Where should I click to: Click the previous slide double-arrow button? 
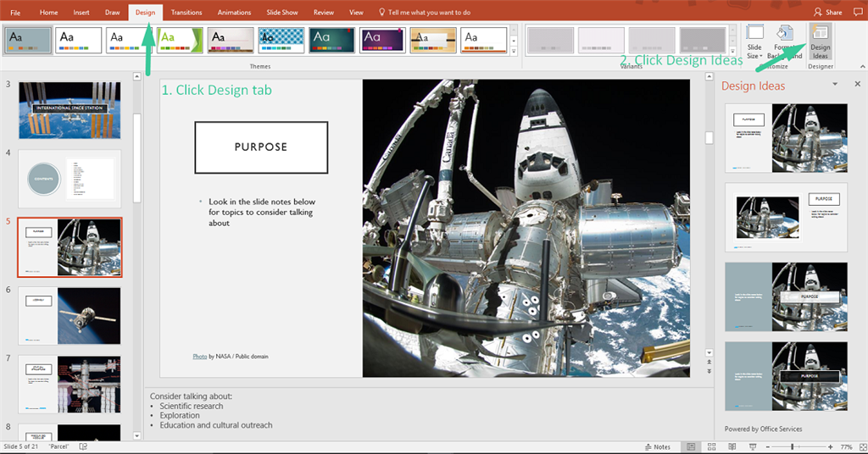[709, 363]
